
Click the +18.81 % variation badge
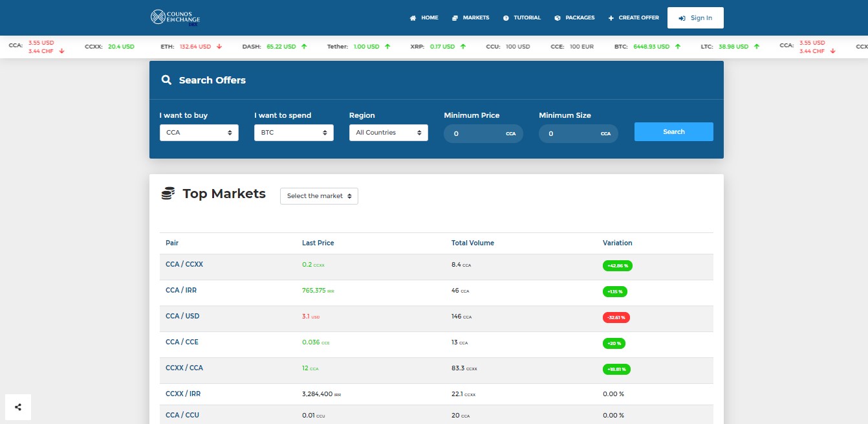click(616, 369)
